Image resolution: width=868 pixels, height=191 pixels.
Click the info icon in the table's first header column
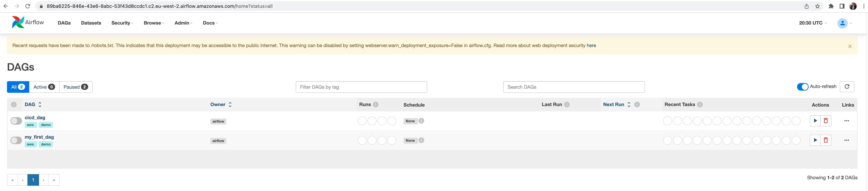point(14,104)
